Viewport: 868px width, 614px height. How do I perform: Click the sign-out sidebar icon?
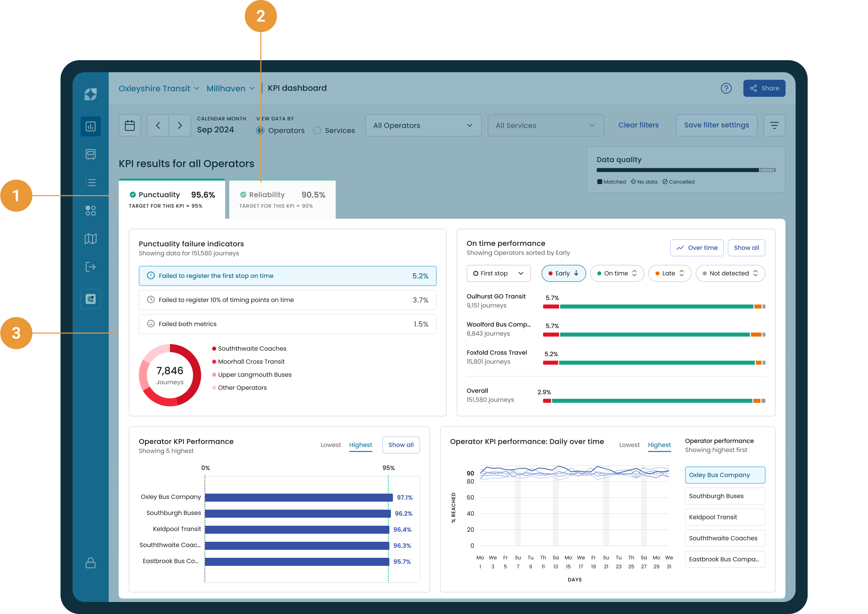[90, 267]
